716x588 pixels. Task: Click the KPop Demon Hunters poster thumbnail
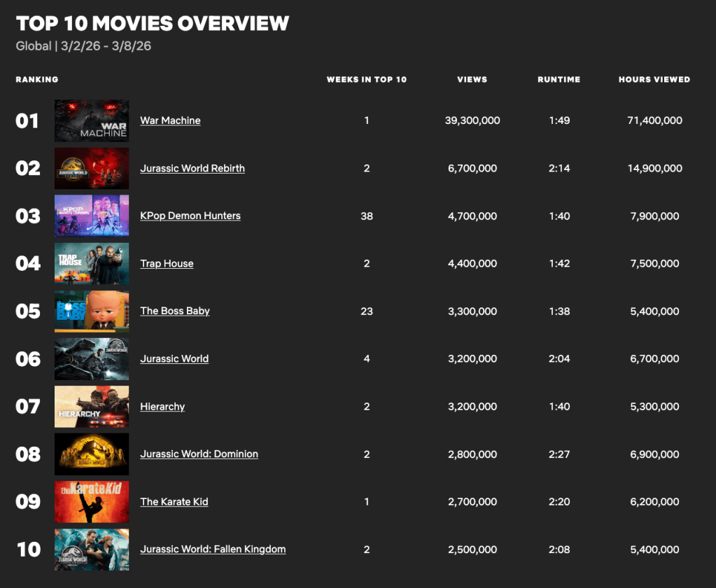click(91, 216)
